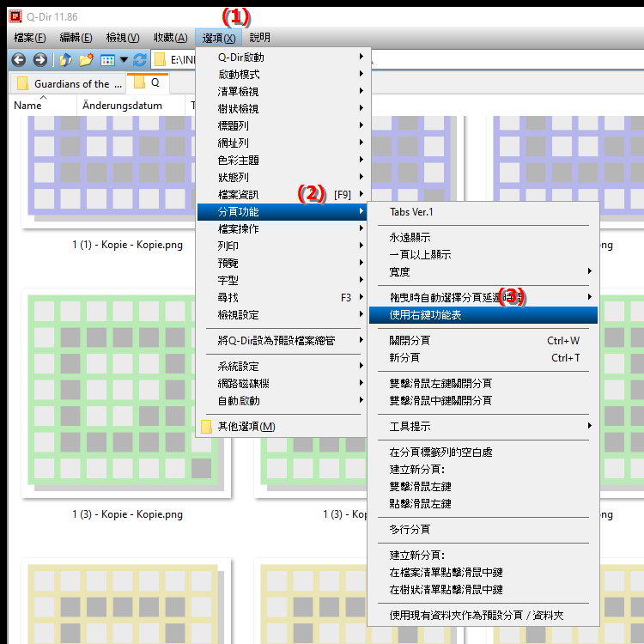Toggle the 多行分頁 option
644x644 pixels.
coord(483,530)
